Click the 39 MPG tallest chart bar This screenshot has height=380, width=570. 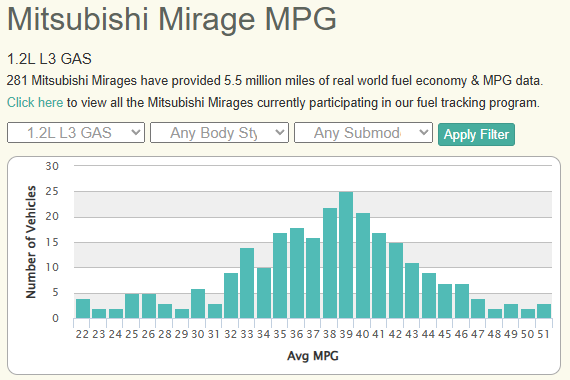346,255
